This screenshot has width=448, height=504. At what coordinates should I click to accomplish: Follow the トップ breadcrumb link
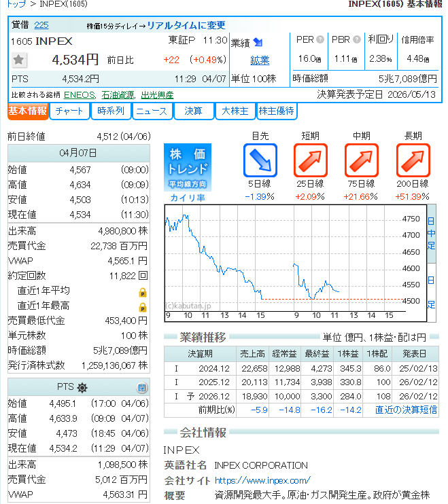(16, 4)
